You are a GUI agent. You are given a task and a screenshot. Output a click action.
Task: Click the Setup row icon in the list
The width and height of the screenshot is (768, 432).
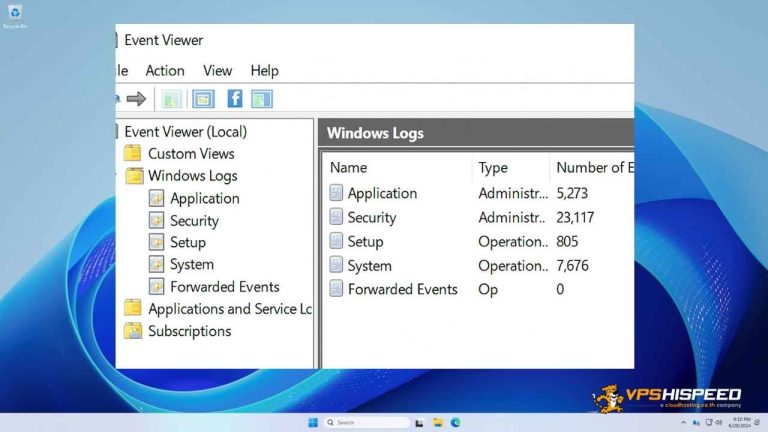tap(336, 240)
